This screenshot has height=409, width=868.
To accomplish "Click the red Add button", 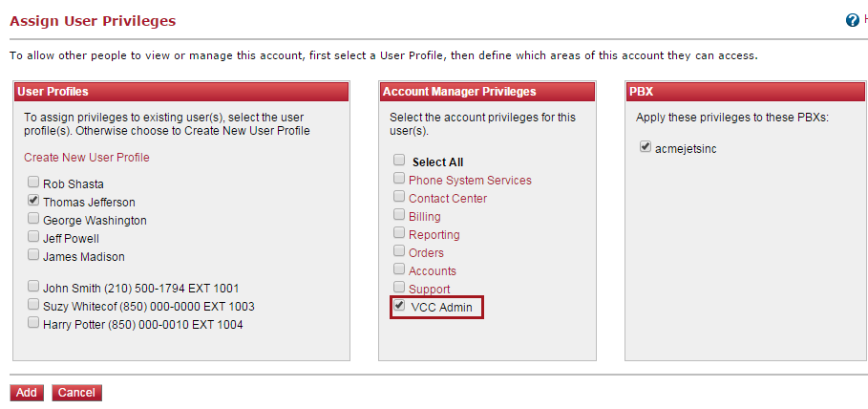I will pyautogui.click(x=27, y=393).
